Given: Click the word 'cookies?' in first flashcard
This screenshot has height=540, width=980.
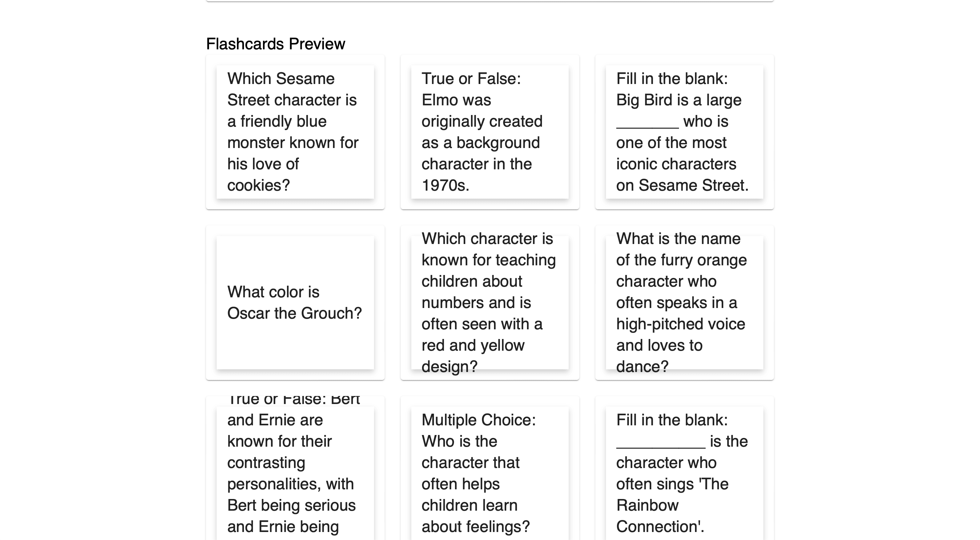Looking at the screenshot, I should (259, 185).
